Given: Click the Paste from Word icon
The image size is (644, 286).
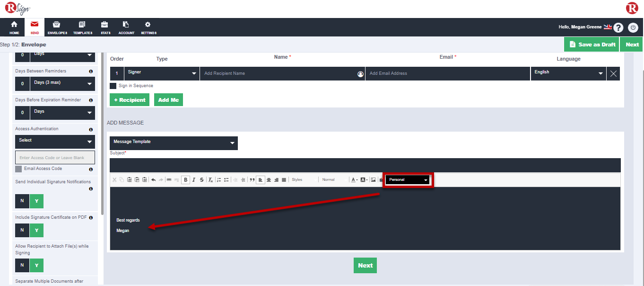Looking at the screenshot, I should click(x=145, y=179).
